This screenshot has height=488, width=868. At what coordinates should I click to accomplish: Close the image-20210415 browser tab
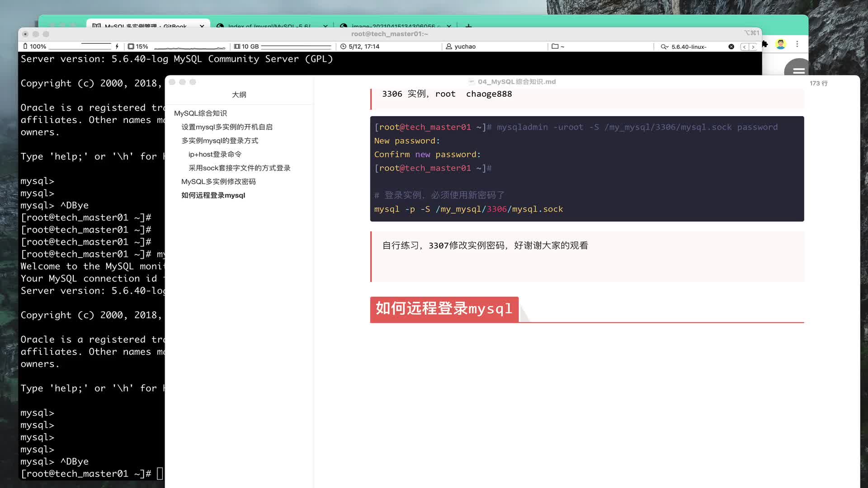(x=448, y=26)
